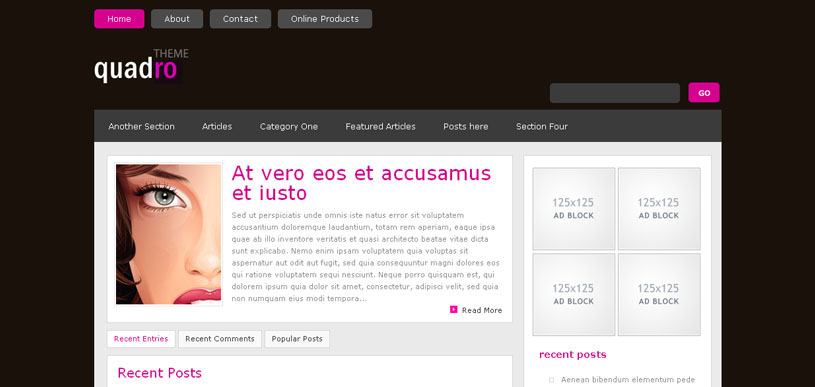
Task: Select Another Section menu item
Action: 141,126
